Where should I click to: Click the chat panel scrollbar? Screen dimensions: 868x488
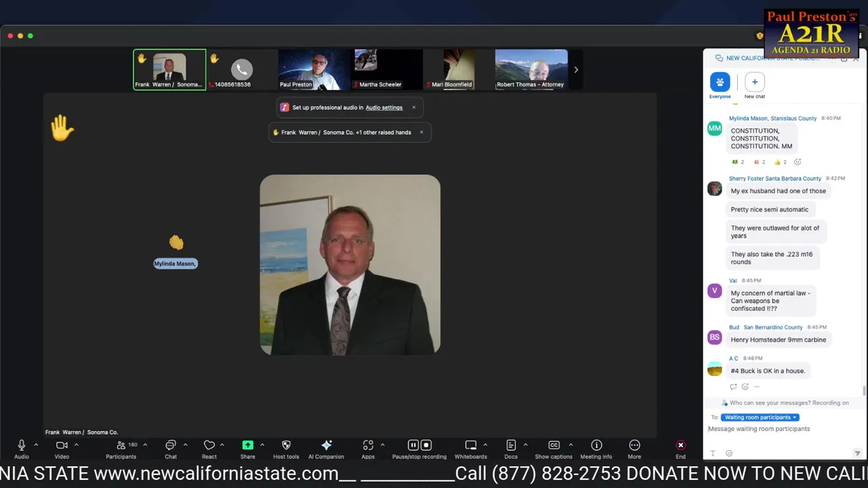pyautogui.click(x=863, y=391)
